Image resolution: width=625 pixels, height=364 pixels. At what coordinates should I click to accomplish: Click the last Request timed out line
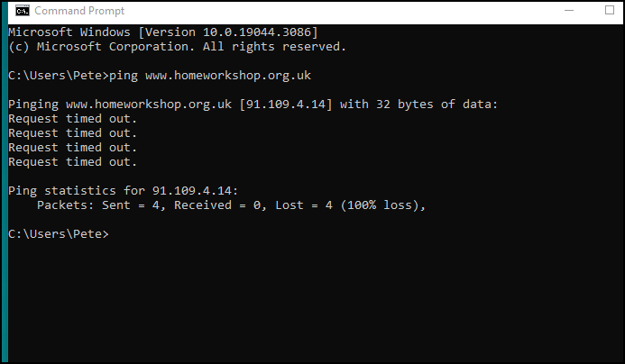72,162
